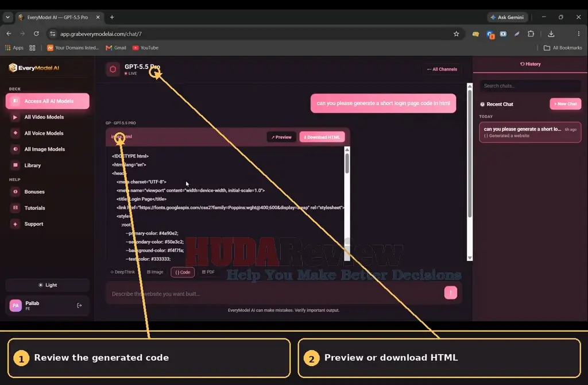Go back in the browser

click(9, 34)
